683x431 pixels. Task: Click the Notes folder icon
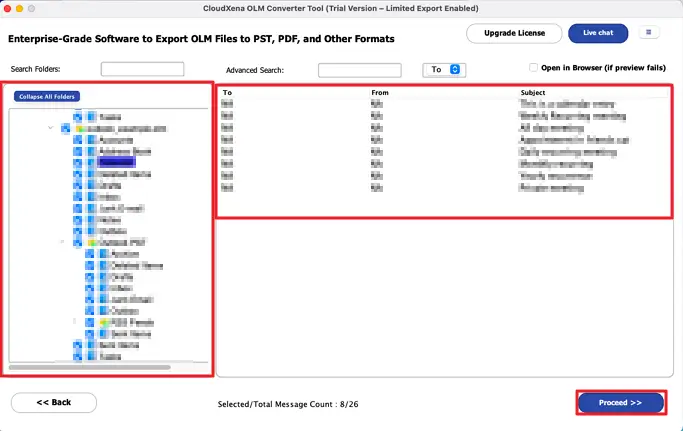[91, 219]
